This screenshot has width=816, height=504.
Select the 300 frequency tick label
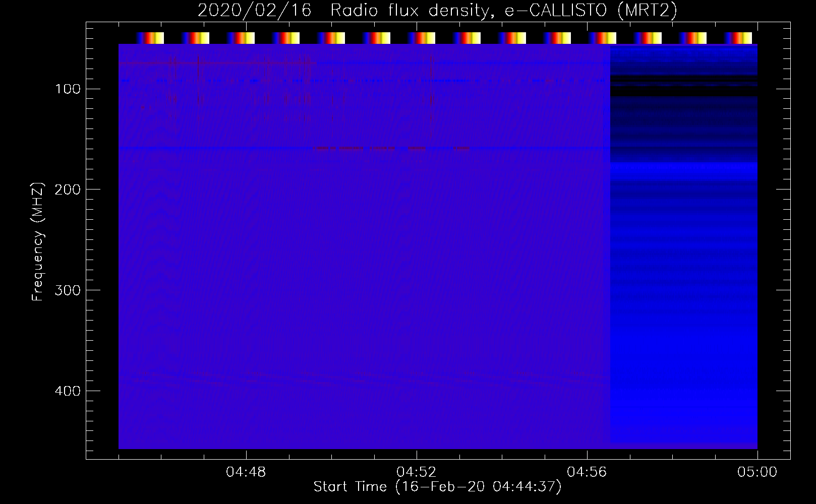coord(68,290)
